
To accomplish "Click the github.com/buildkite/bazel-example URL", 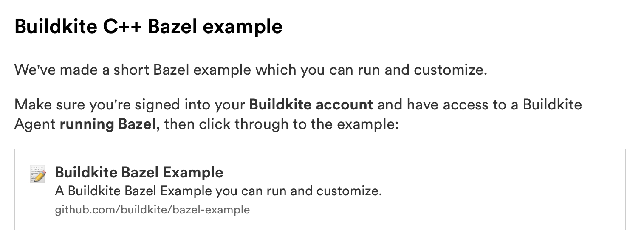I will (152, 210).
